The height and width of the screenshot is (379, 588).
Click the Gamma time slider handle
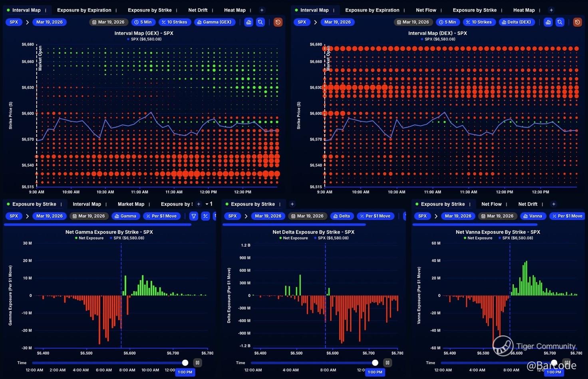185,363
